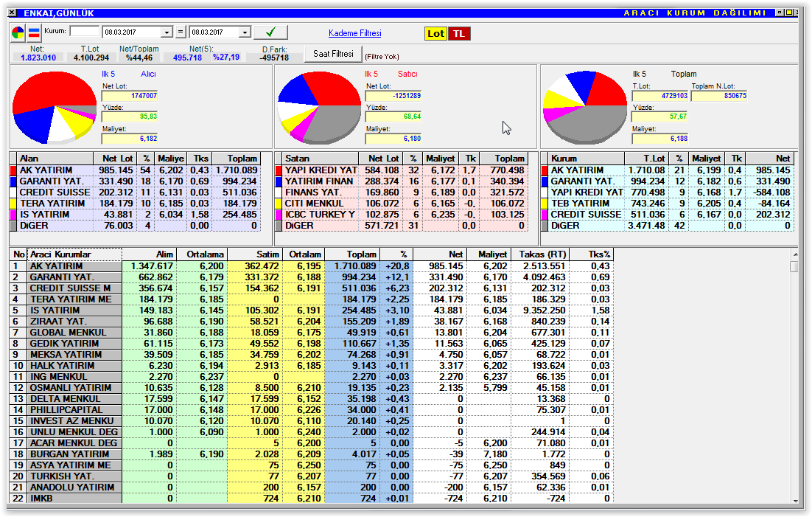Image resolution: width=812 pixels, height=517 pixels.
Task: Click the Alıcı top-5 pie chart
Action: pyautogui.click(x=55, y=108)
